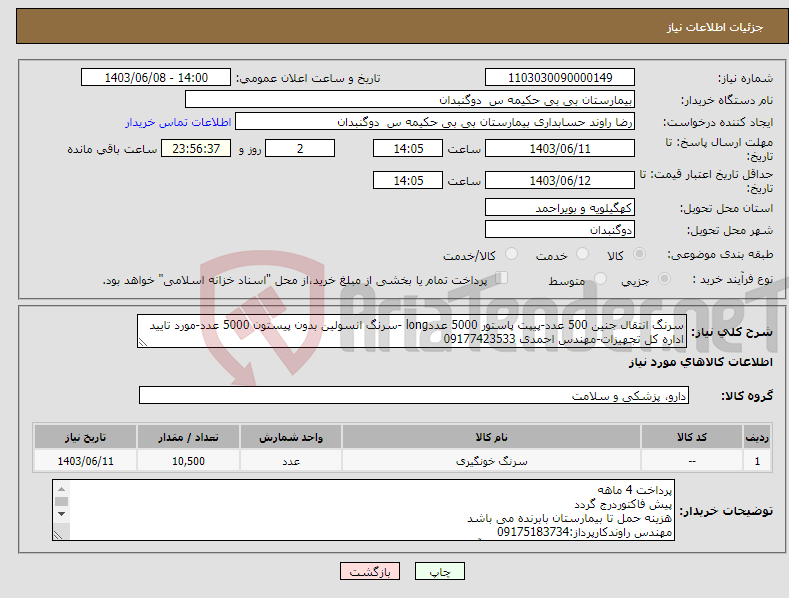Click the buyer notes scrollbar thumb

point(61,501)
